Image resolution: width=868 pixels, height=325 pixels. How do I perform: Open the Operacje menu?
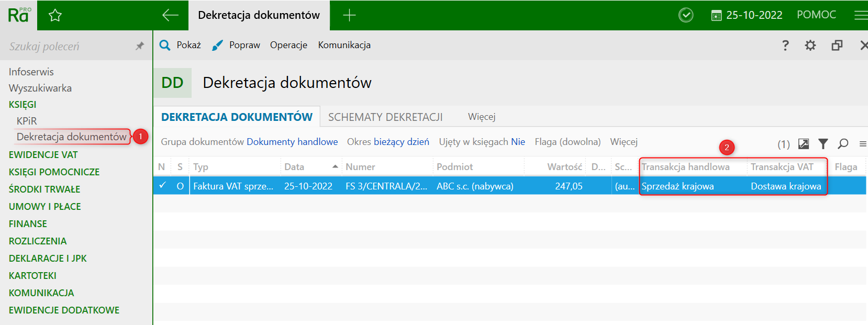click(x=288, y=45)
